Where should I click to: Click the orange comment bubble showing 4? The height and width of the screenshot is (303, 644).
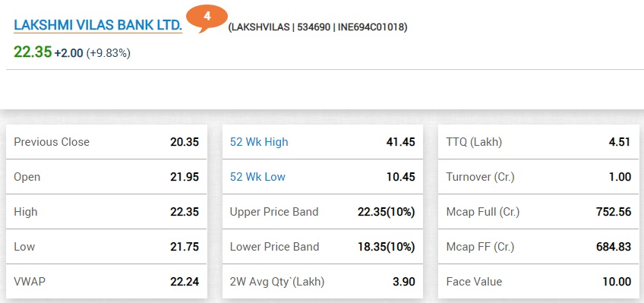click(x=207, y=17)
